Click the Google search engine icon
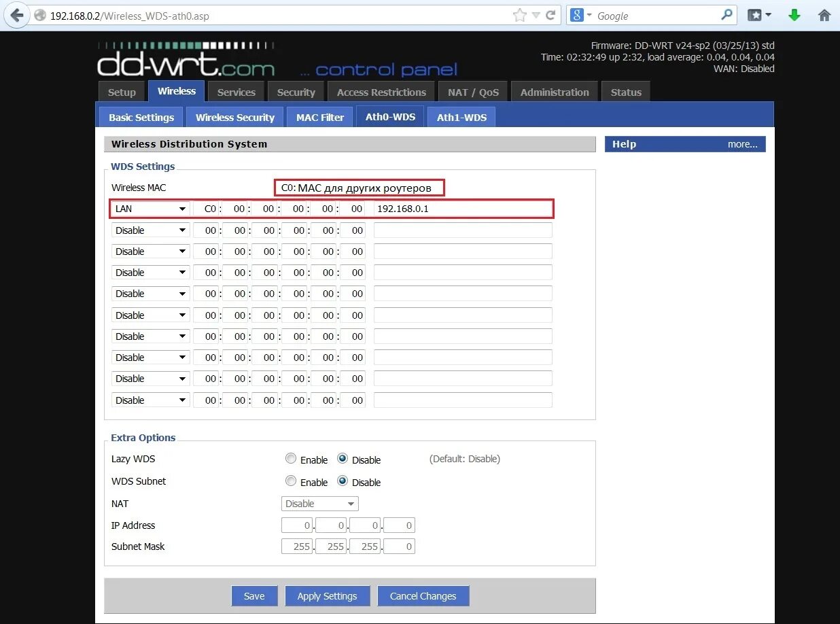This screenshot has height=624, width=840. point(577,15)
